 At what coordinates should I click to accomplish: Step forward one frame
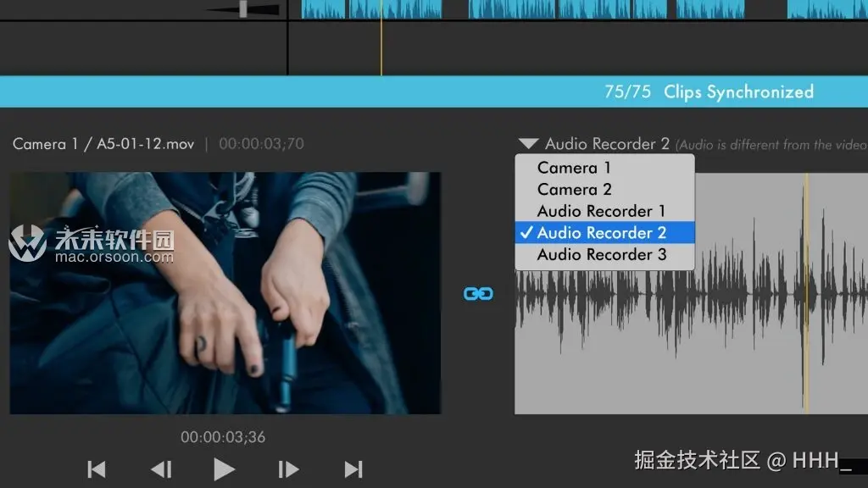tap(288, 469)
